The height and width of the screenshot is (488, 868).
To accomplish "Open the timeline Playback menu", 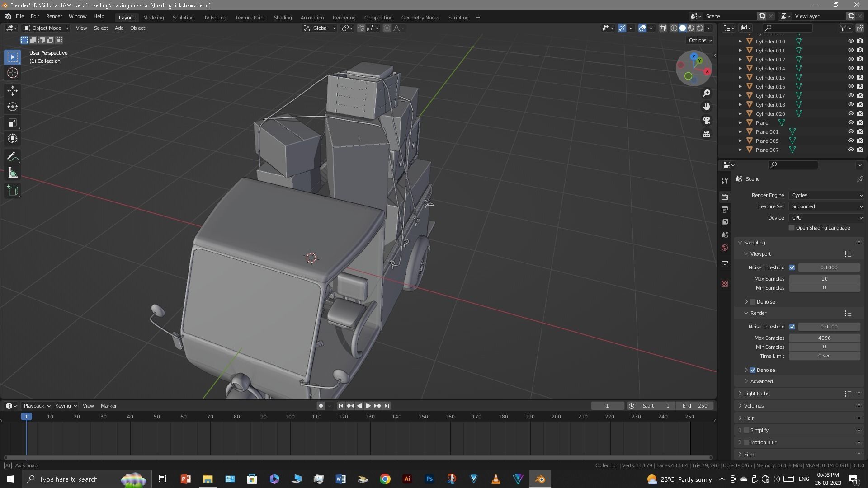I will tap(37, 406).
